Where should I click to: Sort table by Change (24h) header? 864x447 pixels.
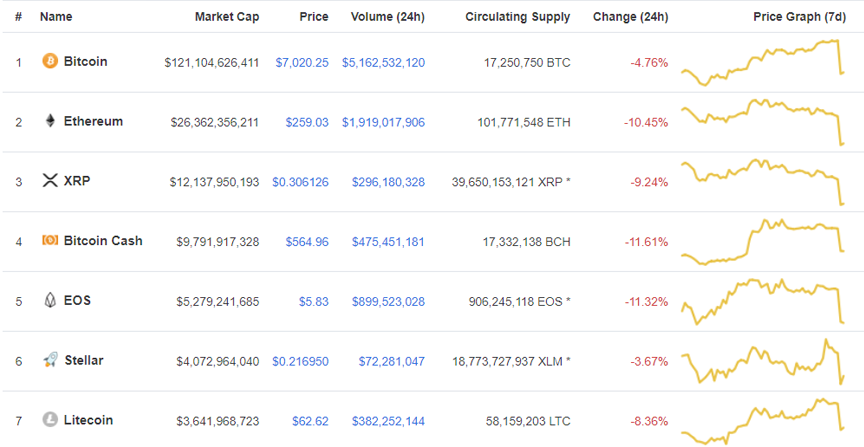(630, 17)
